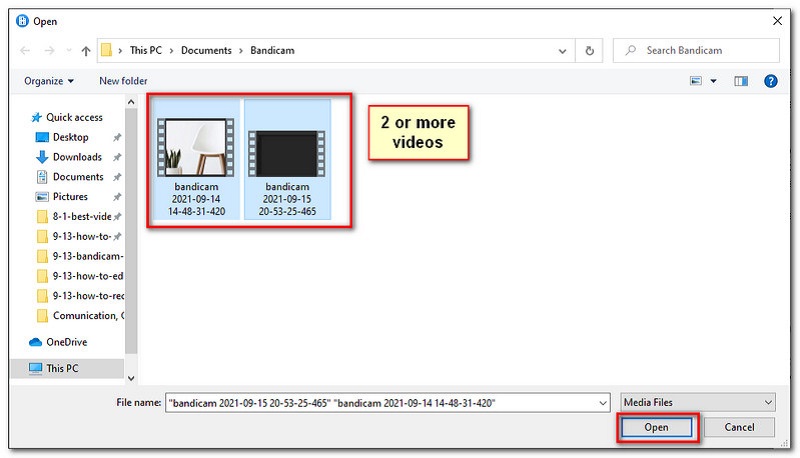Click Documents in the address bar path
Screen dimensions: 800x458
206,50
